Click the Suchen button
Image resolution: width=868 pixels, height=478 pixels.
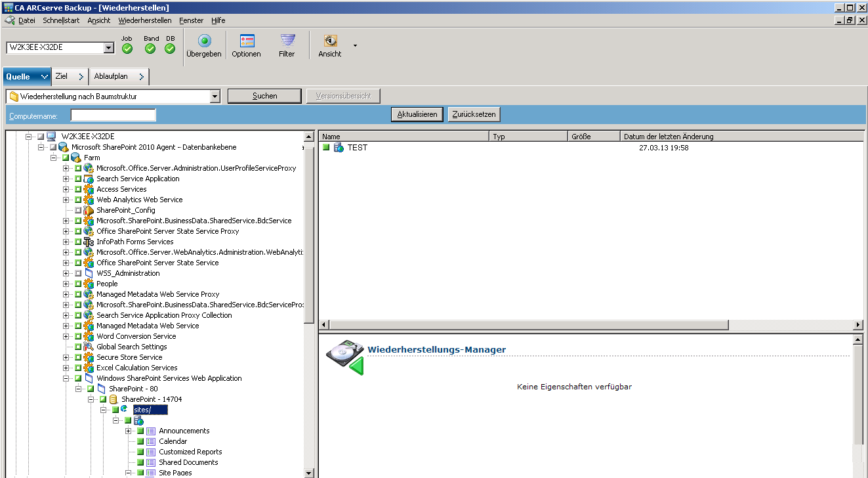click(264, 96)
